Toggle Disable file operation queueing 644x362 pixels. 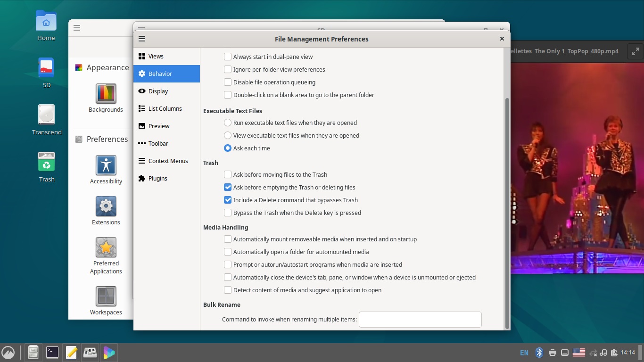(228, 82)
